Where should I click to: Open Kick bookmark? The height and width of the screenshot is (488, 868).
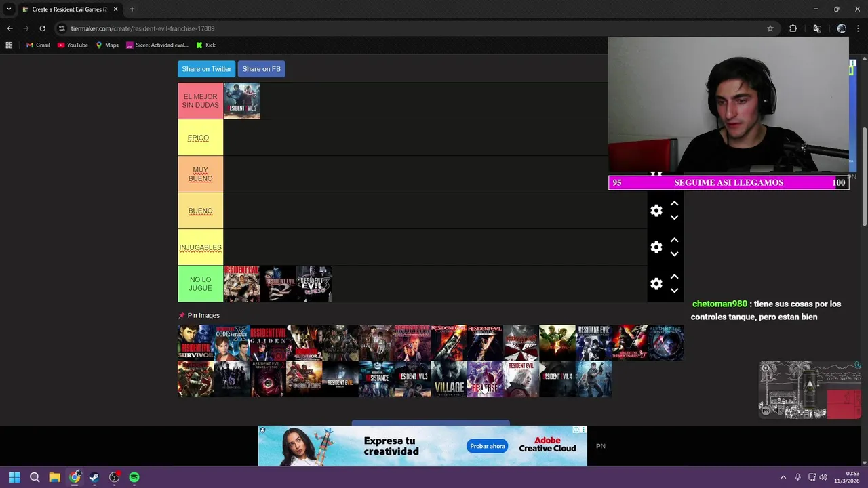(205, 45)
